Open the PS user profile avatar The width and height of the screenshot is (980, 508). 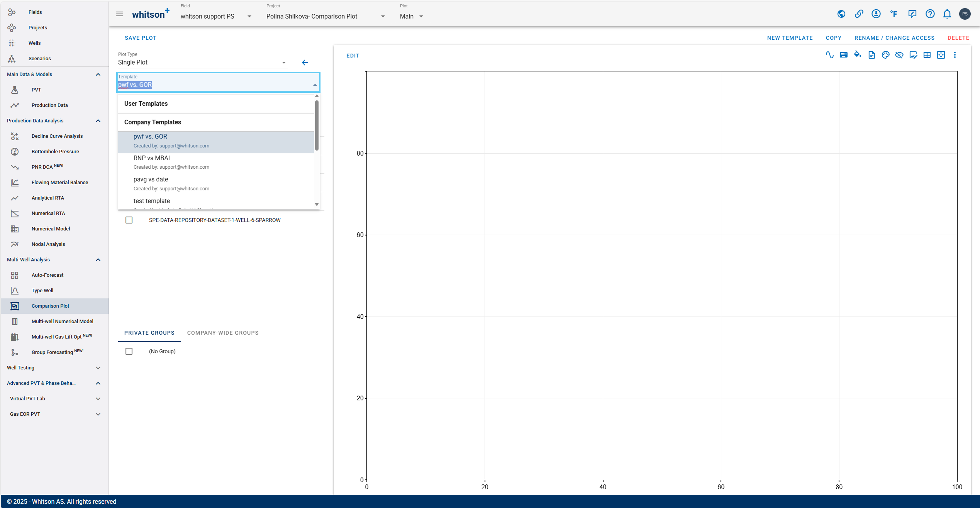[x=965, y=14]
